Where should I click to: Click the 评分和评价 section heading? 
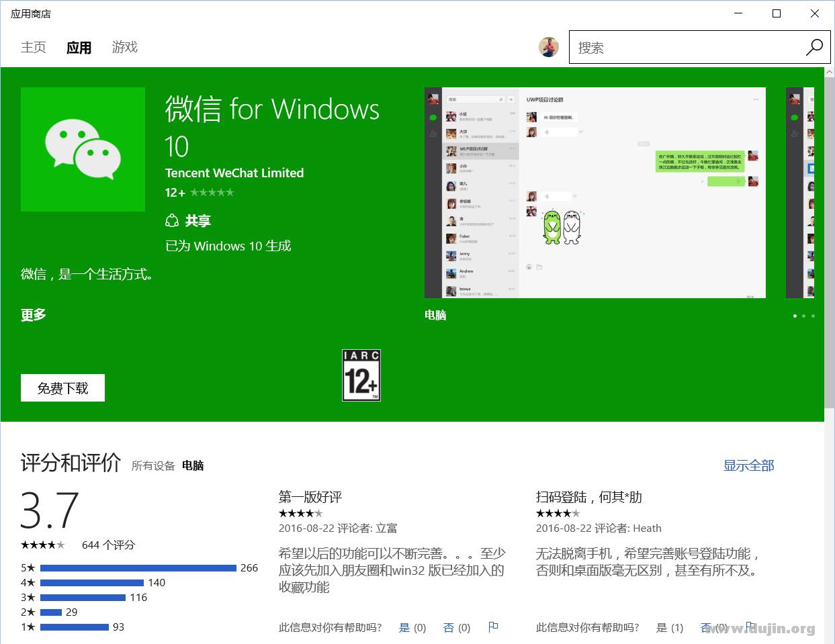tap(71, 463)
